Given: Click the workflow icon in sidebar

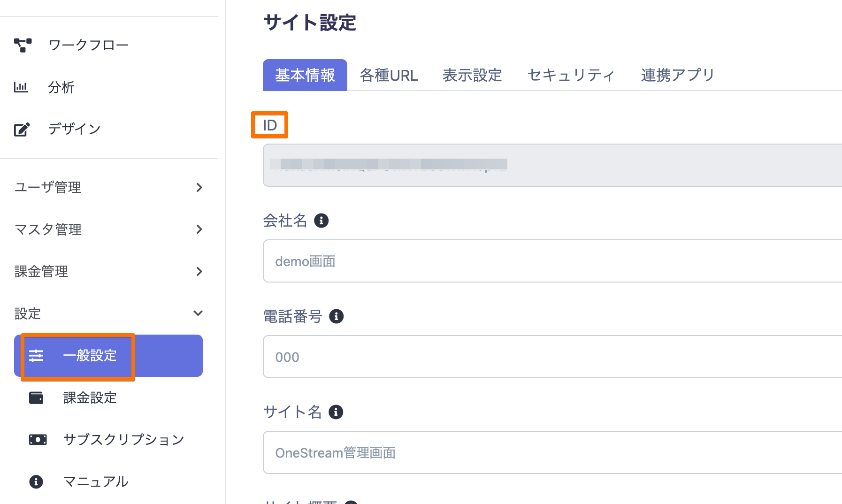Looking at the screenshot, I should tap(23, 45).
